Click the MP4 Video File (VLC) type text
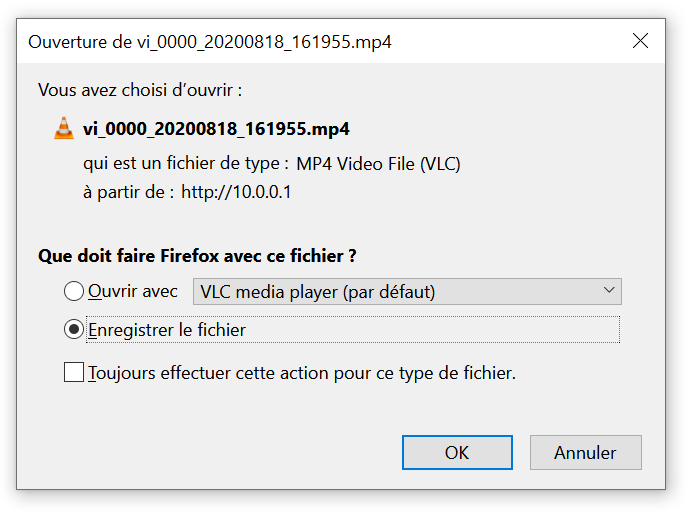Image resolution: width=690 pixels, height=513 pixels. click(378, 164)
